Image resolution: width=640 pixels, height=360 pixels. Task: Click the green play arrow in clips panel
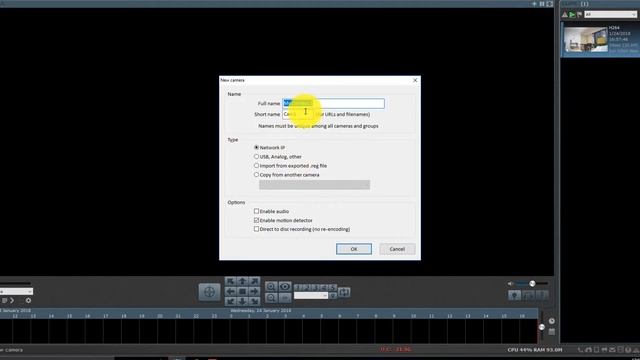[572, 15]
